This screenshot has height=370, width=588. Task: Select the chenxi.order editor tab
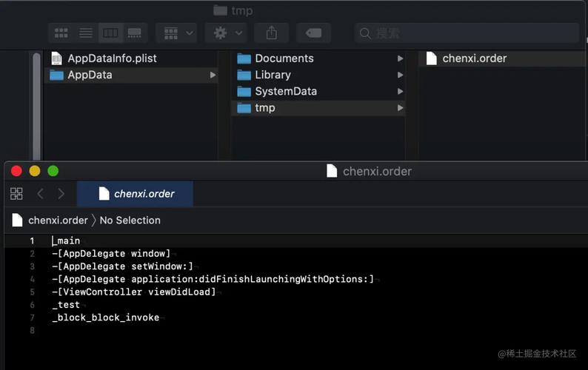tap(135, 194)
